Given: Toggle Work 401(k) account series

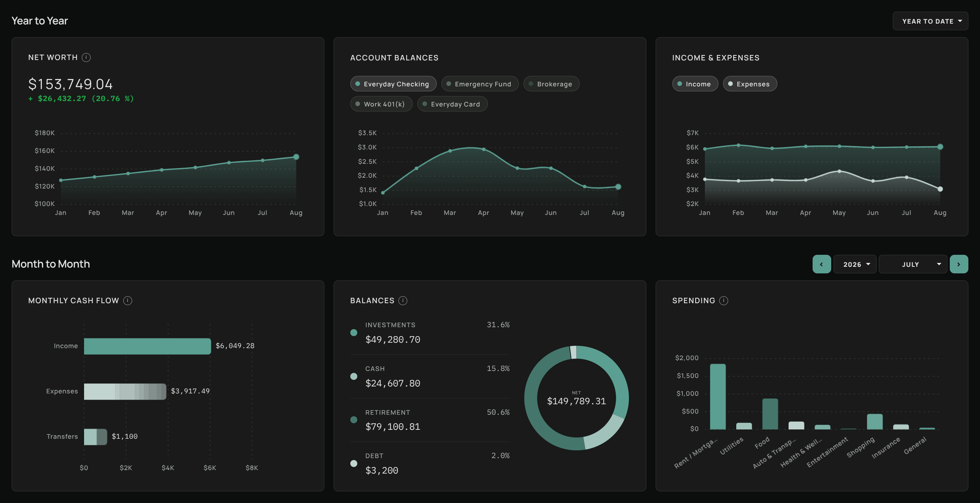Looking at the screenshot, I should 381,104.
